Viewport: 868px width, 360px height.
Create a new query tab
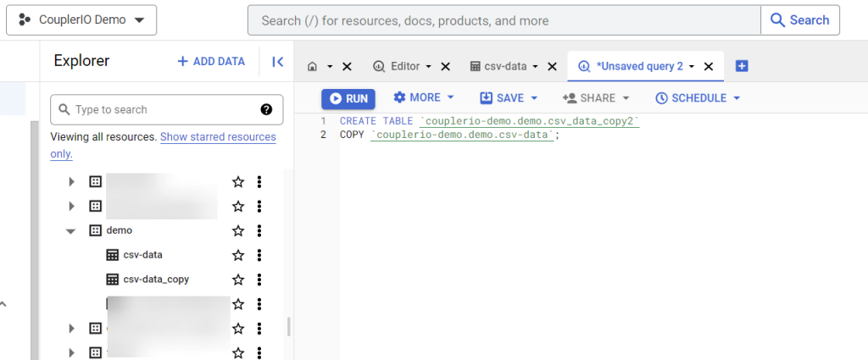coord(742,66)
